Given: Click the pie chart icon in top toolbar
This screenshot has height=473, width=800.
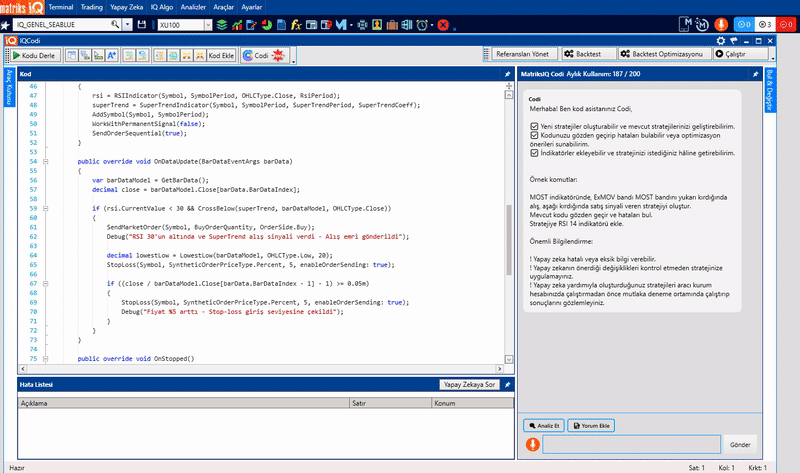Looking at the screenshot, I should (266, 24).
